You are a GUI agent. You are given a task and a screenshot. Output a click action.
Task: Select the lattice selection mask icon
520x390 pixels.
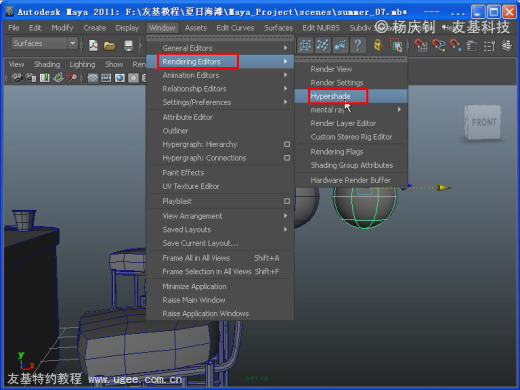tap(305, 45)
